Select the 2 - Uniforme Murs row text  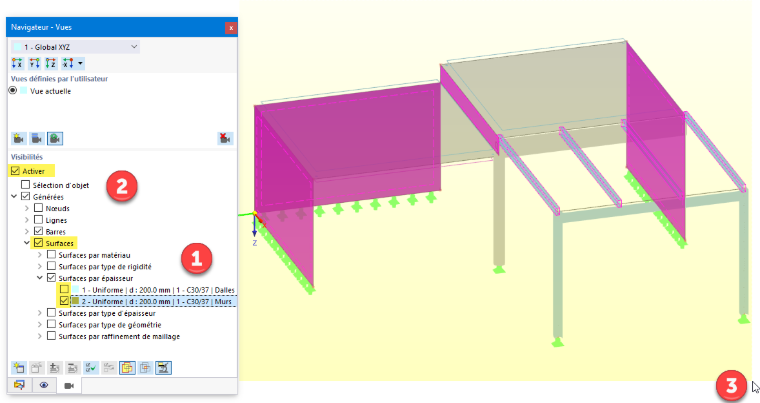tap(157, 301)
